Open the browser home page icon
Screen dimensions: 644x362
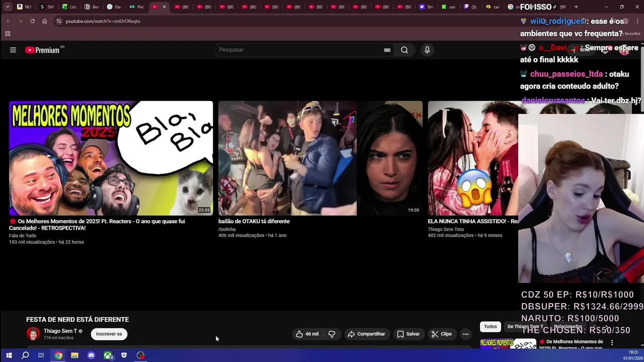point(44,21)
